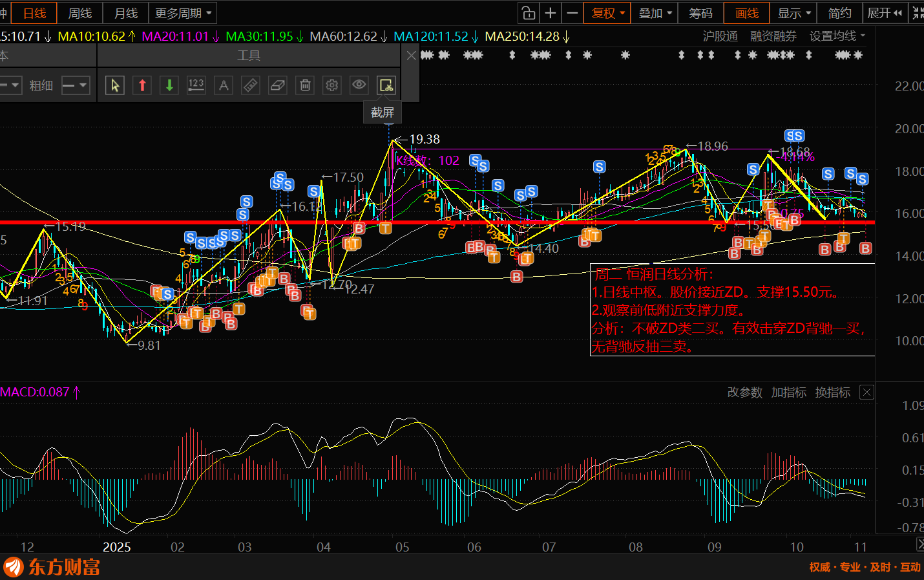This screenshot has width=924, height=580.
Task: Click the 改参数 link in MACD panel
Action: tap(744, 392)
